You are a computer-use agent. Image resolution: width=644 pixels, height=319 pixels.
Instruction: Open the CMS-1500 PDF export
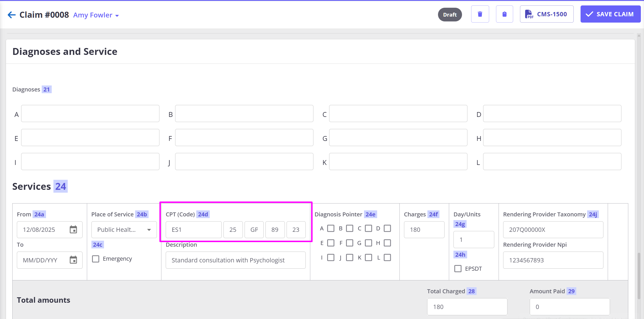pos(547,14)
